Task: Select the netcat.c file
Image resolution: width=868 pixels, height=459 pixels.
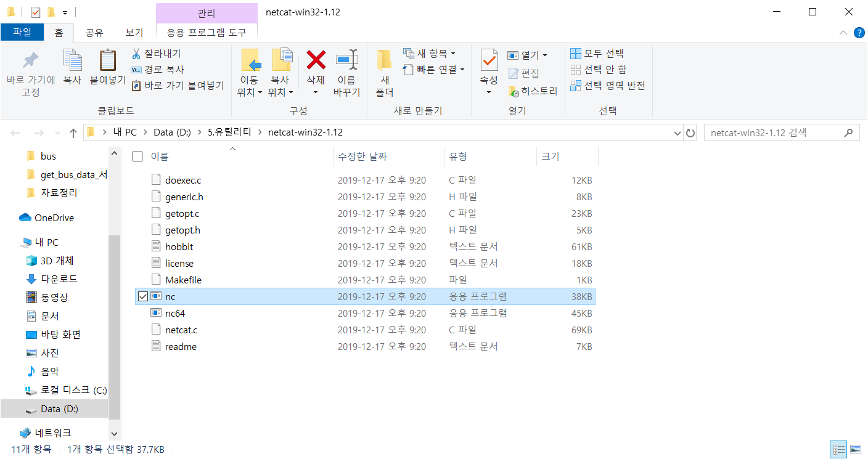Action: [x=181, y=330]
